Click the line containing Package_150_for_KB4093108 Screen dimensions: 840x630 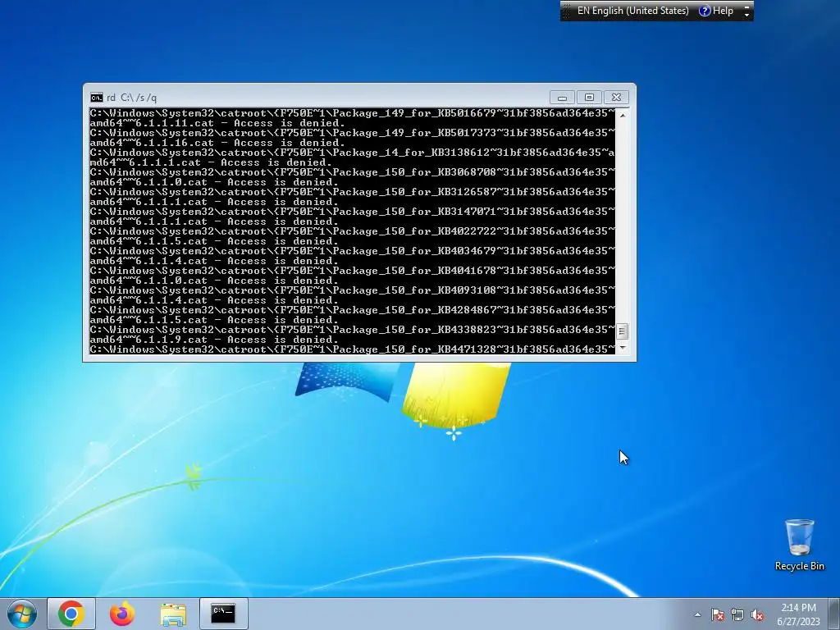[353, 290]
